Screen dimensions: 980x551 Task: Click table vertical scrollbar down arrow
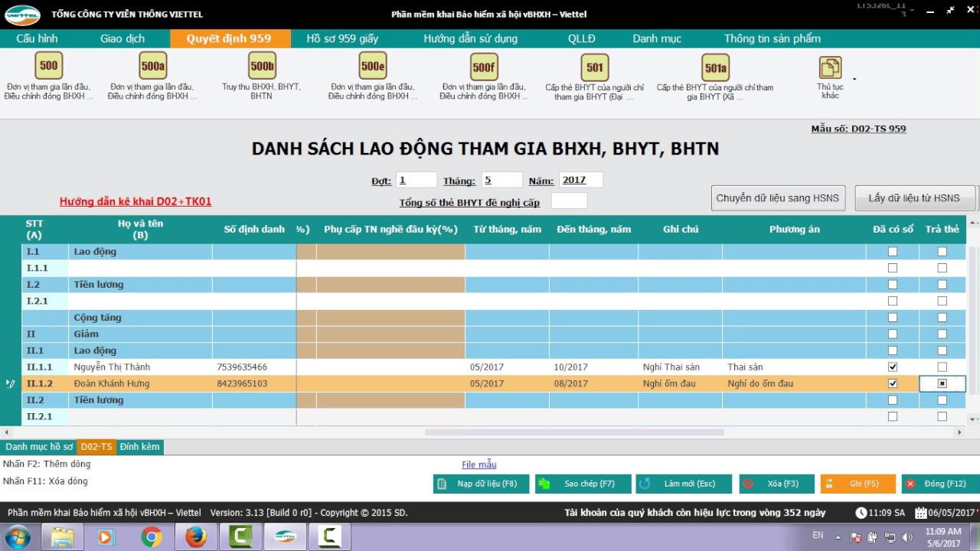(x=973, y=419)
